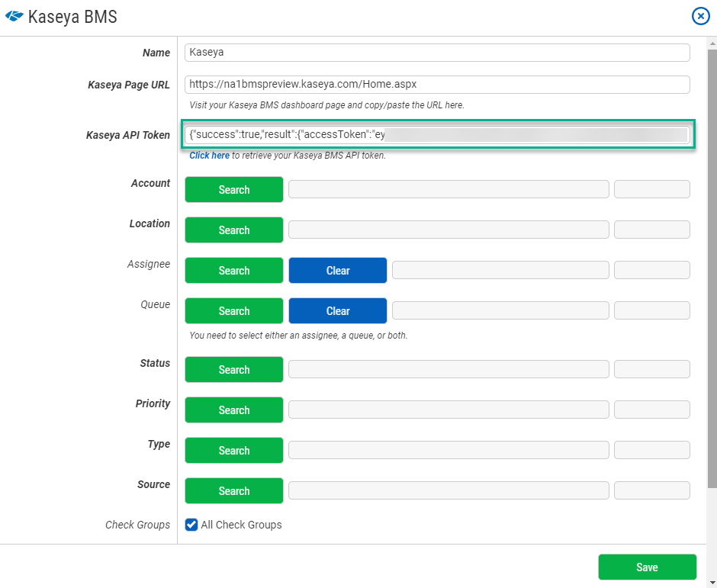The height and width of the screenshot is (588, 717).
Task: Search for an Account
Action: [233, 189]
